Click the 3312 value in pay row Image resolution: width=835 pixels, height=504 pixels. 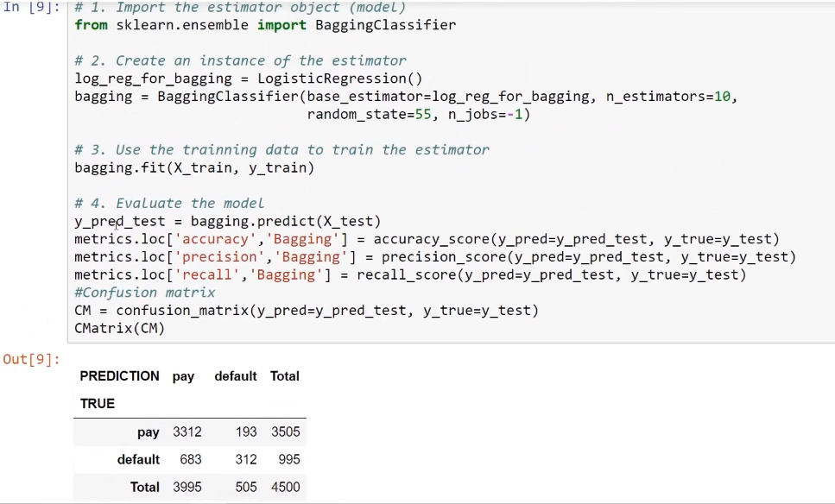point(187,432)
